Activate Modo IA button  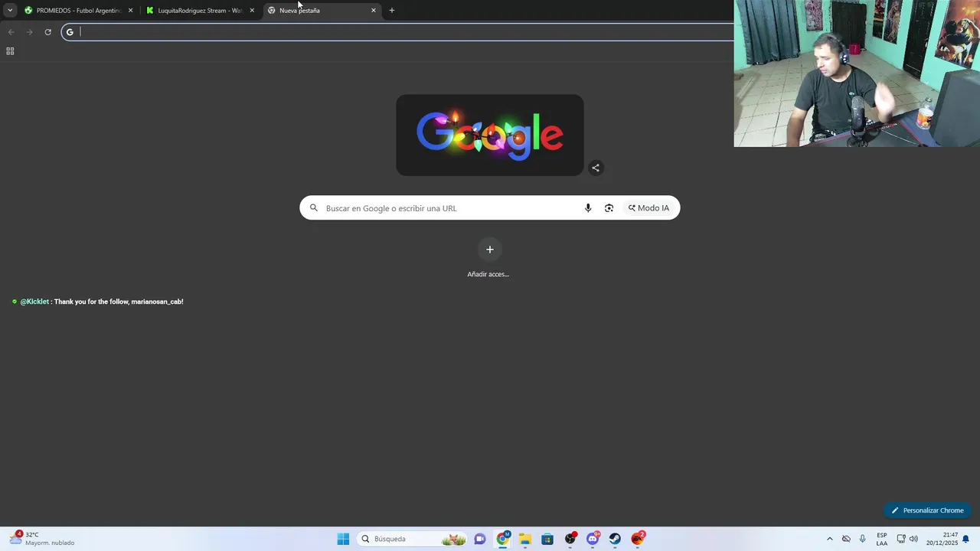point(648,208)
